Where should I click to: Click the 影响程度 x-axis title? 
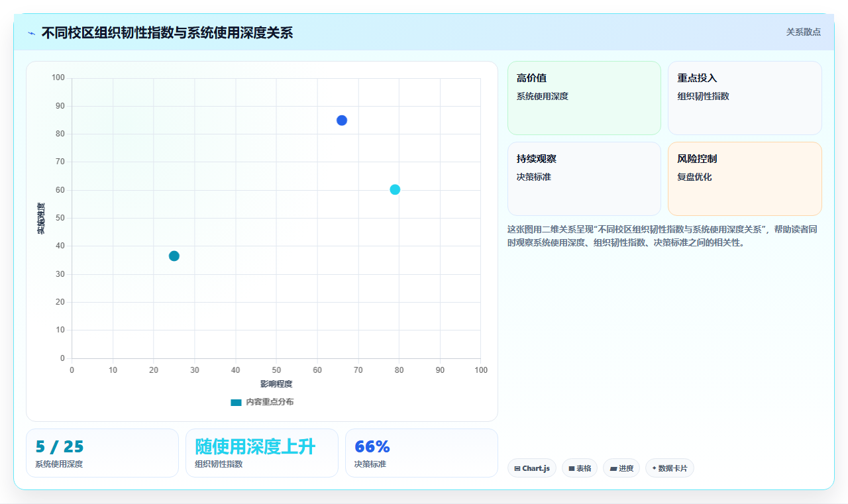(276, 384)
